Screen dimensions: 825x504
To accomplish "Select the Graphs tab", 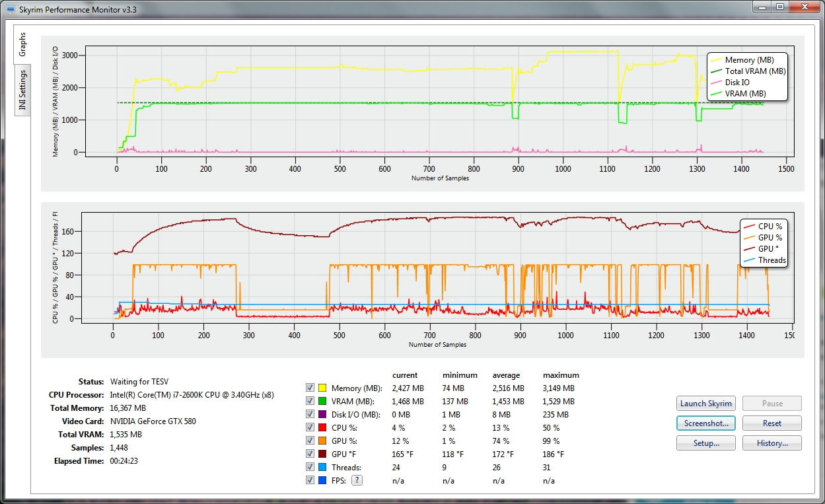I will (x=22, y=44).
